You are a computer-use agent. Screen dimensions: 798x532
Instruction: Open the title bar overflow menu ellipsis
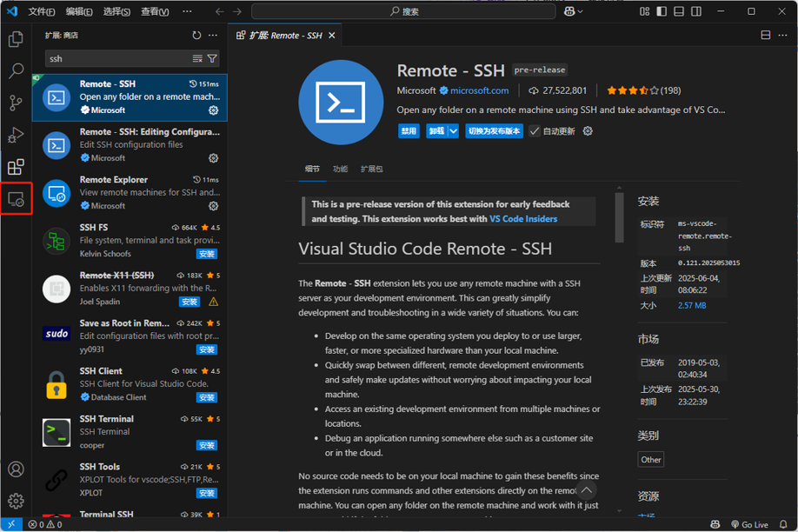(187, 11)
